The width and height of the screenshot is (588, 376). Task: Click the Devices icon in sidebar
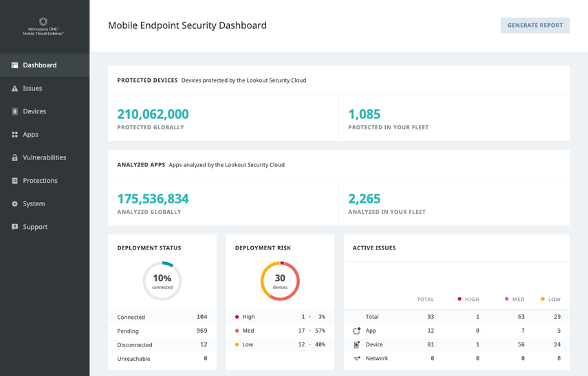tap(14, 111)
